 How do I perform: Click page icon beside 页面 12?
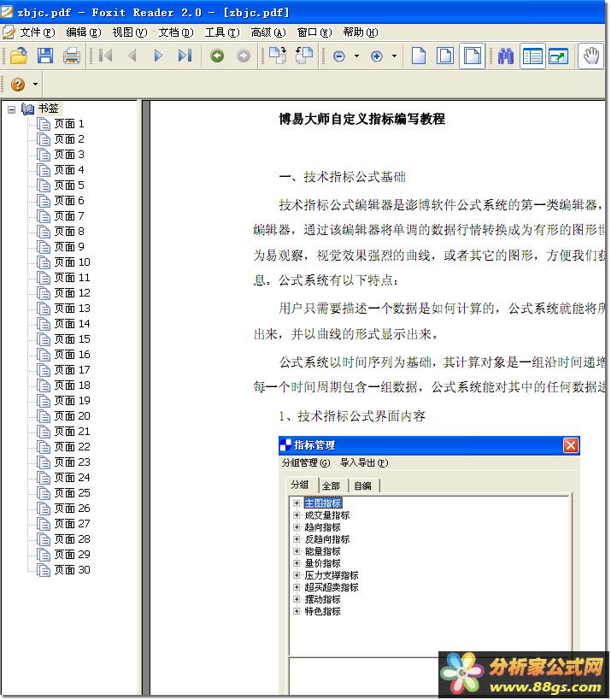(44, 293)
